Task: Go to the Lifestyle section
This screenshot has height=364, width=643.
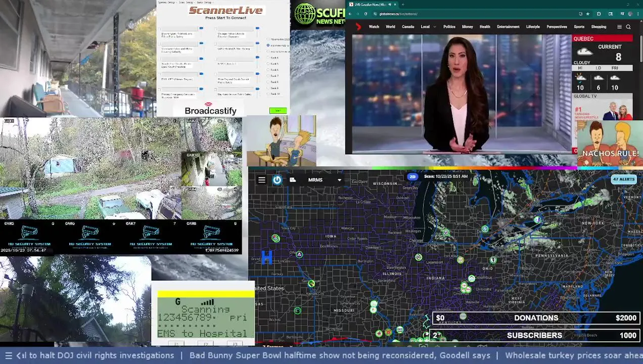Action: tap(533, 27)
